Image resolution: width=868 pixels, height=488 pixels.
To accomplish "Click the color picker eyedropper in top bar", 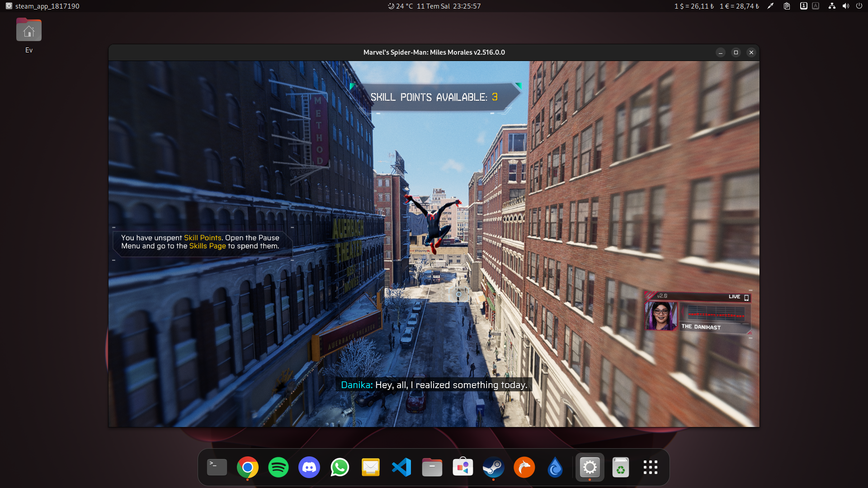I will pyautogui.click(x=771, y=6).
